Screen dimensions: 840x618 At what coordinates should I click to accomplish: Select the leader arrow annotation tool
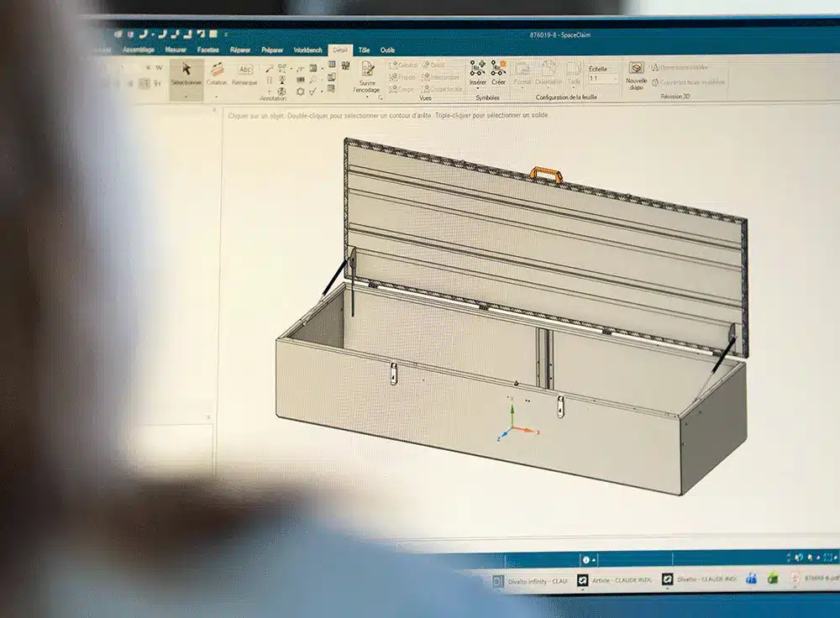pyautogui.click(x=270, y=69)
